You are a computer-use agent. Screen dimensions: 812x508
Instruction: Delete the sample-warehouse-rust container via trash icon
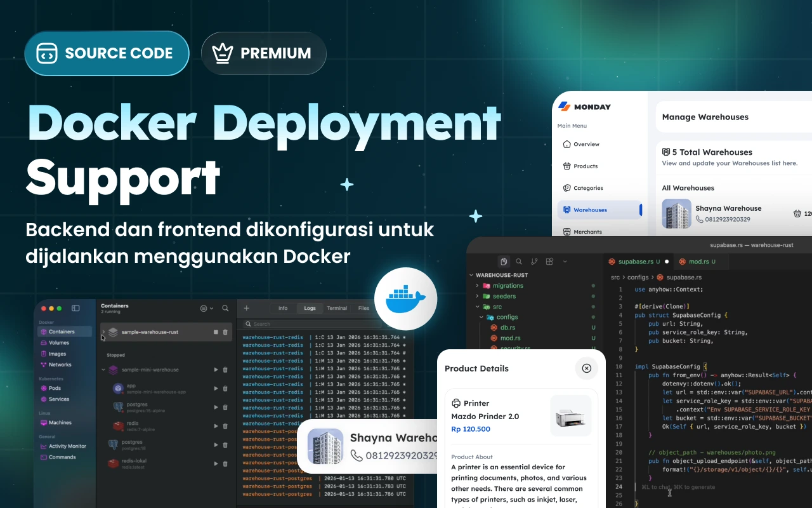tap(225, 332)
